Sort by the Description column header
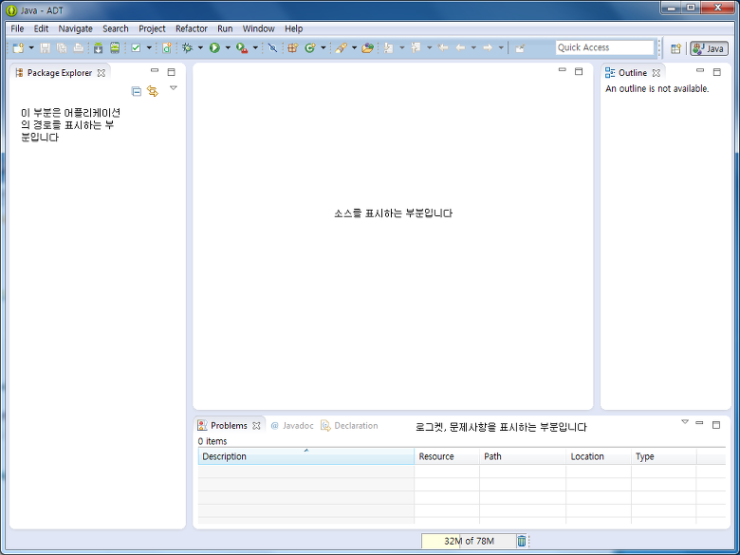Screen dimensions: 740x555 pyautogui.click(x=306, y=456)
